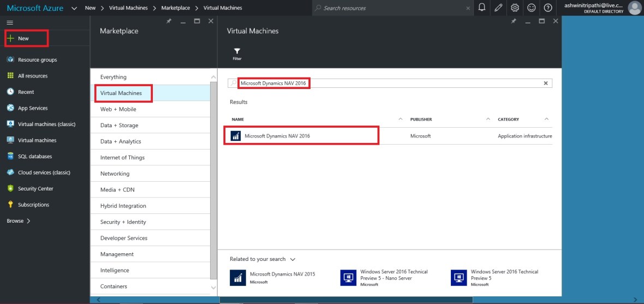Screen dimensions: 644x304
Task: Click the pencil edit dashboard icon
Action: click(x=498, y=8)
